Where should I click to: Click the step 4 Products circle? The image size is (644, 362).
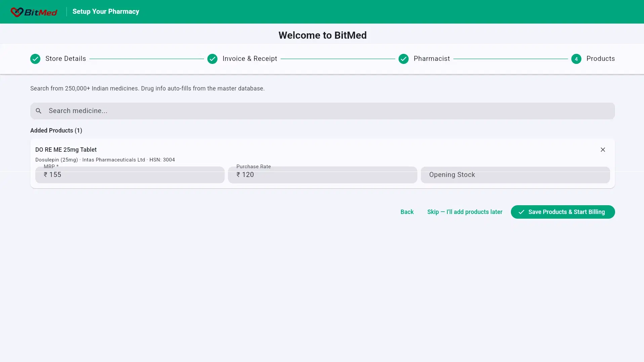point(576,59)
